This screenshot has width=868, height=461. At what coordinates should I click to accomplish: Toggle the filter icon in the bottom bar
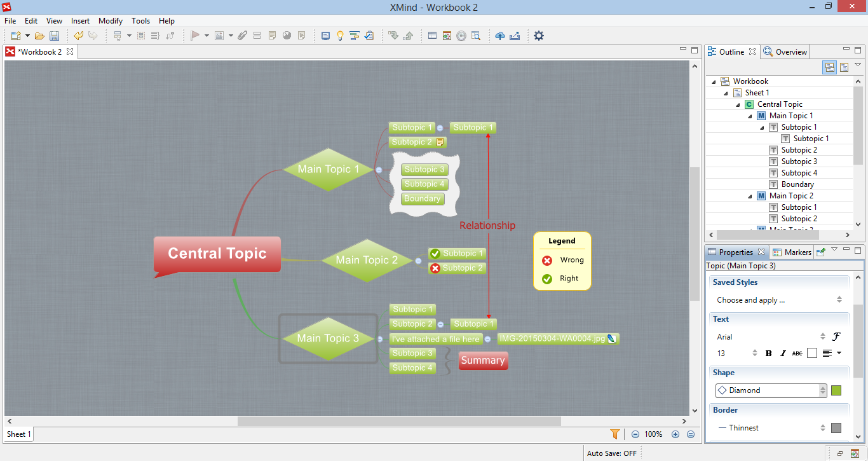click(615, 434)
